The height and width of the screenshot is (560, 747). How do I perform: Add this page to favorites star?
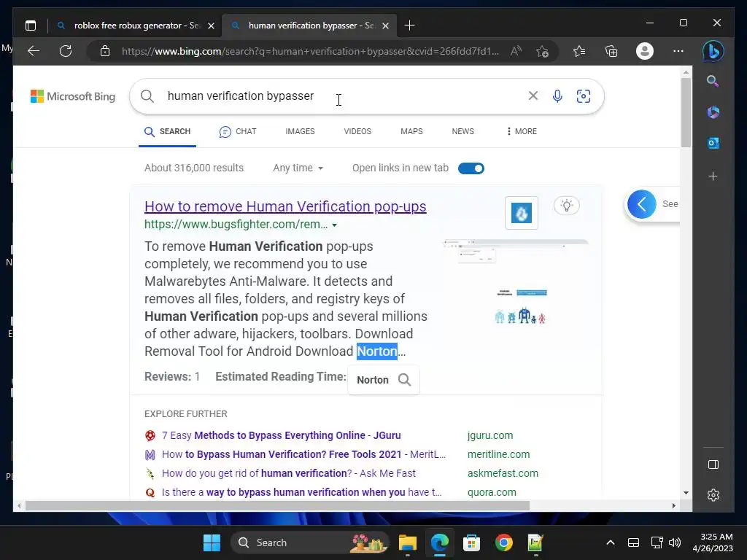542,51
